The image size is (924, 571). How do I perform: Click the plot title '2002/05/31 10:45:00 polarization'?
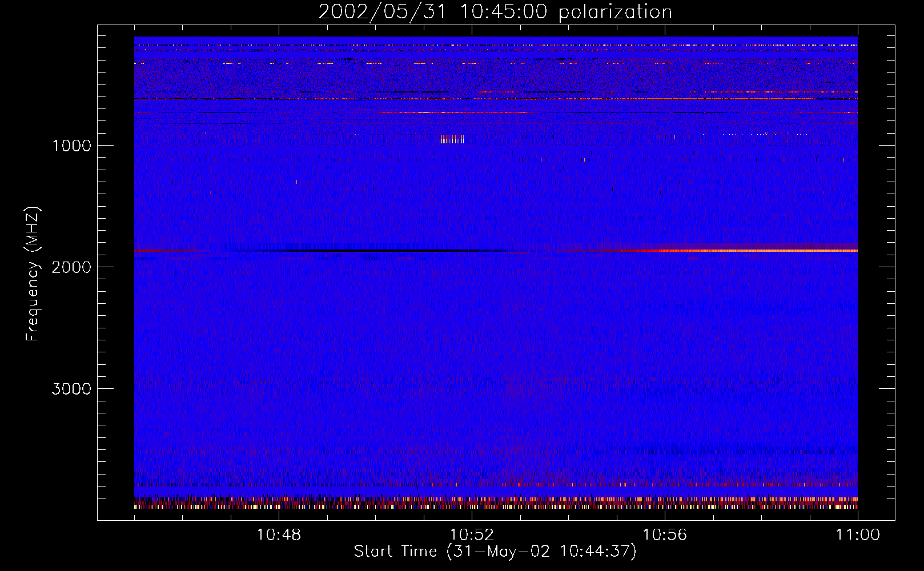[x=495, y=12]
